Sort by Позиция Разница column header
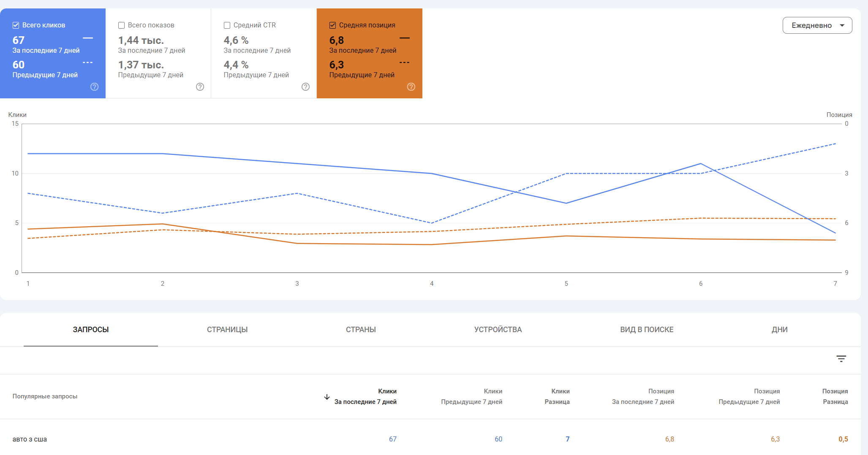 [x=835, y=396]
